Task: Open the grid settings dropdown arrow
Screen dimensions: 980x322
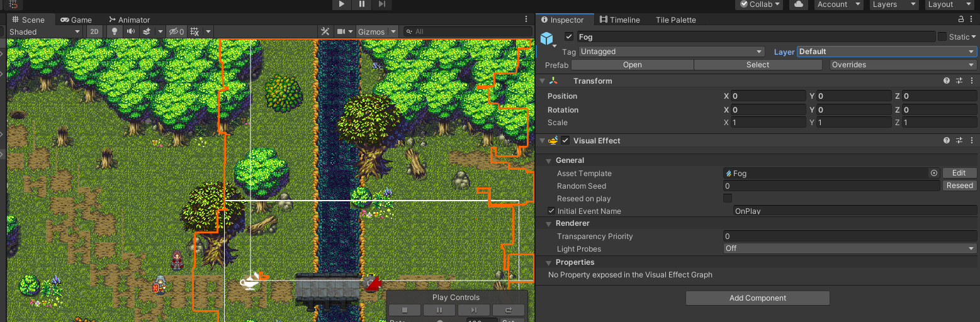Action: point(208,31)
